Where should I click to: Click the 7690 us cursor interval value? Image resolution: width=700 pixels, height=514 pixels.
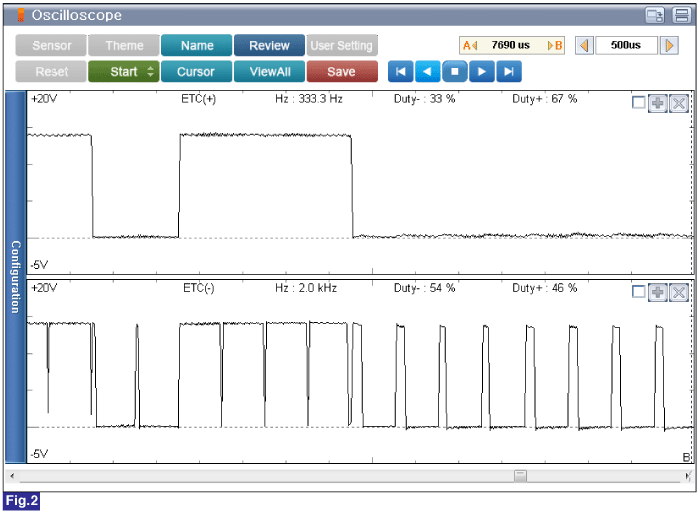[x=511, y=46]
